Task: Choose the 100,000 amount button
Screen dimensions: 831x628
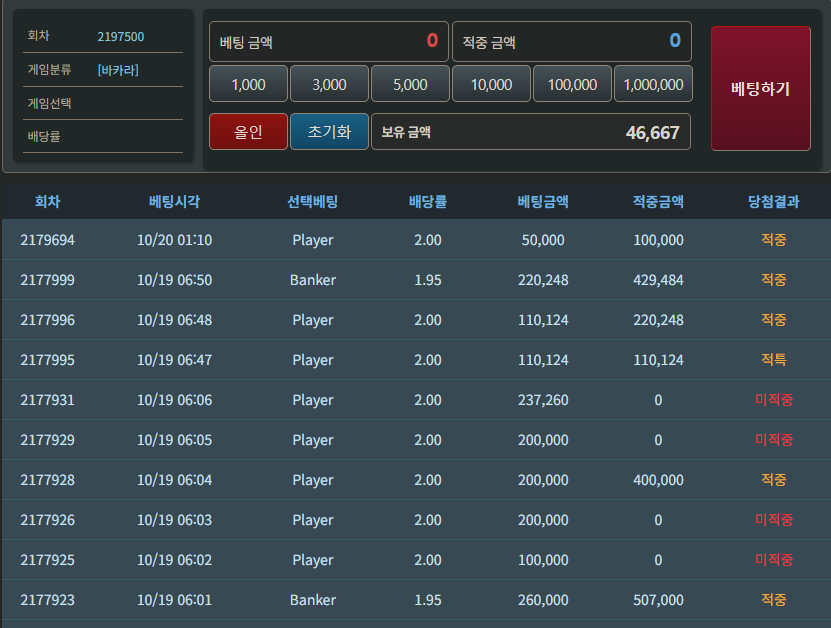Action: pyautogui.click(x=572, y=84)
